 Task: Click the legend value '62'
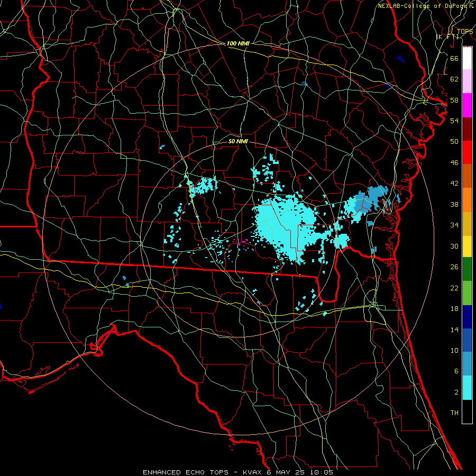click(x=454, y=79)
